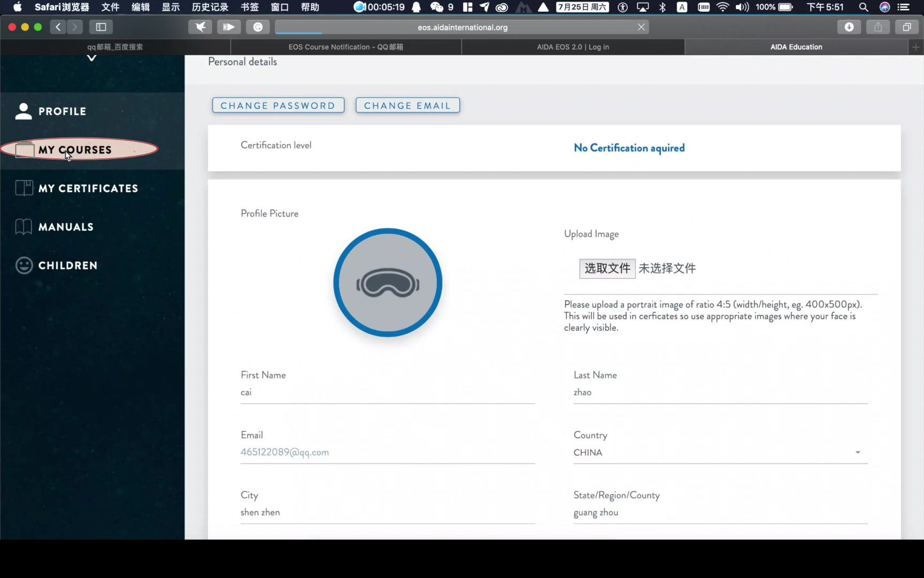Click the Bluetooth icon in the menu bar
This screenshot has height=578, width=924.
[663, 7]
